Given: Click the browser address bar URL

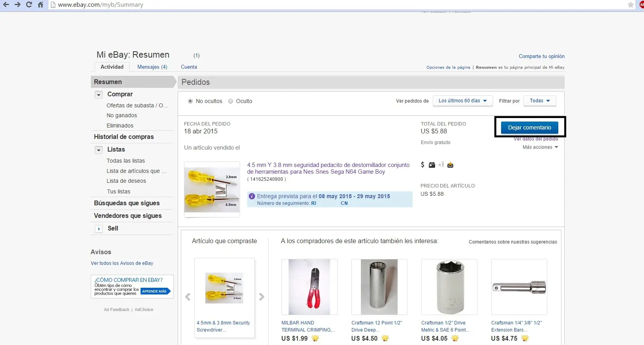Looking at the screenshot, I should click(x=101, y=5).
